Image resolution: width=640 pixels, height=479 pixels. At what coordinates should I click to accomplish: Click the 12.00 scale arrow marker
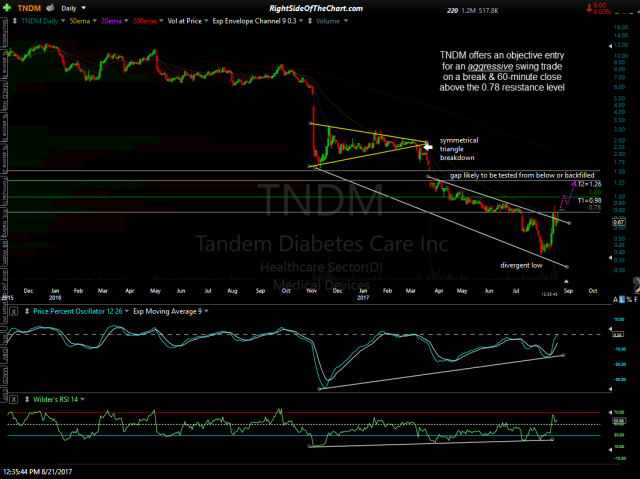coord(610,46)
